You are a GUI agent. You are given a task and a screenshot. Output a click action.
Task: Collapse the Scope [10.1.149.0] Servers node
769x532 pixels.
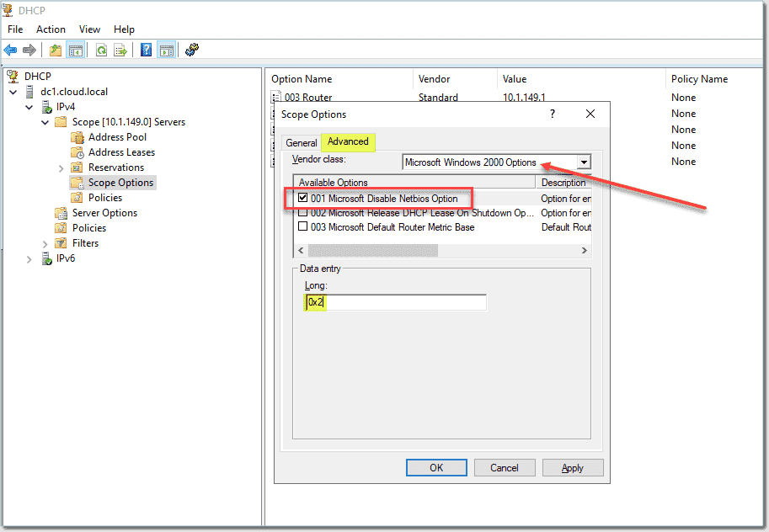[44, 121]
